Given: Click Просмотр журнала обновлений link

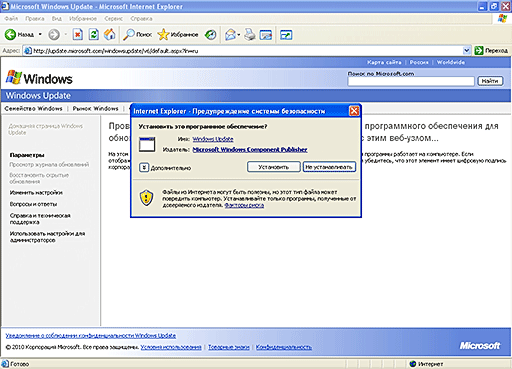Looking at the screenshot, I should point(49,165).
